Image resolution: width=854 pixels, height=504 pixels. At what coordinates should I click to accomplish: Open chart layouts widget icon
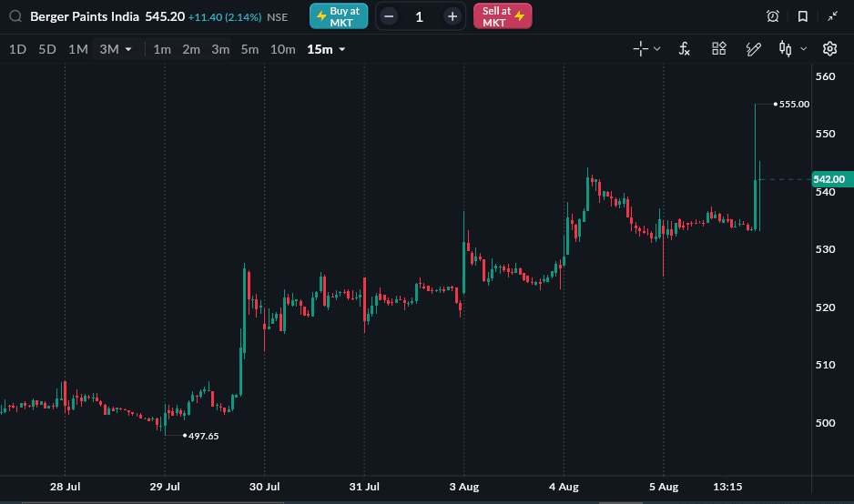[x=719, y=48]
